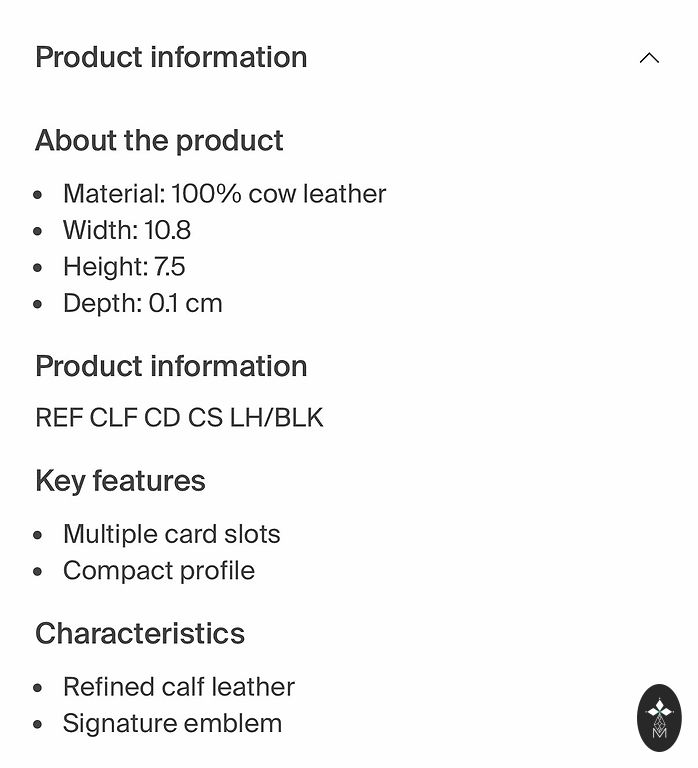The height and width of the screenshot is (768, 698).
Task: Click the lower Product information subheading
Action: click(x=171, y=366)
